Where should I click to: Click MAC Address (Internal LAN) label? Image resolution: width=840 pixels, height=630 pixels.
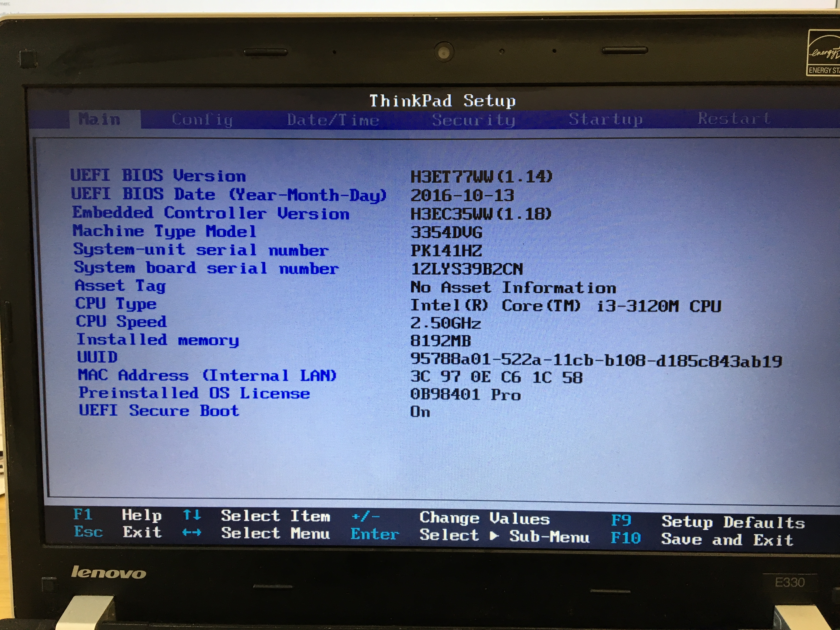click(207, 375)
